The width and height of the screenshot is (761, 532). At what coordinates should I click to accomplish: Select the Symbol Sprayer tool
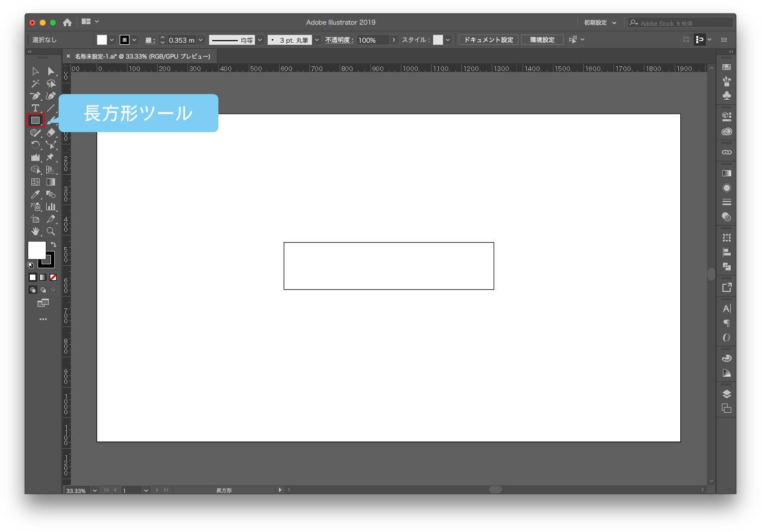pos(35,207)
